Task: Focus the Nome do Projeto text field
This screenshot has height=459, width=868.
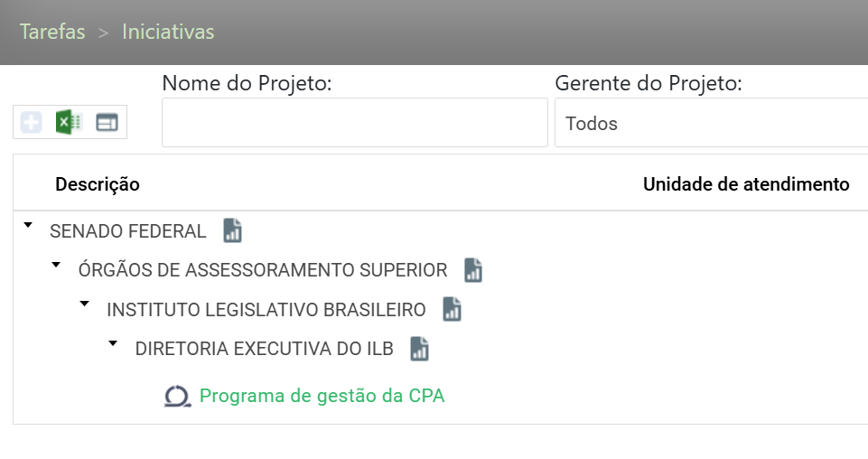Action: (354, 123)
